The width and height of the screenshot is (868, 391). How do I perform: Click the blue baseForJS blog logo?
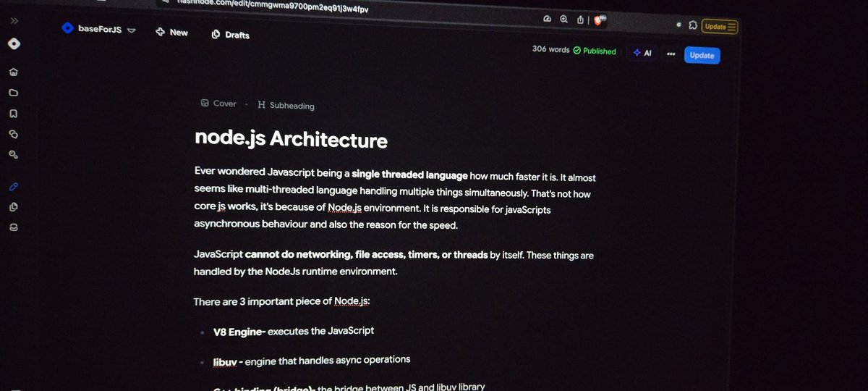coord(67,28)
